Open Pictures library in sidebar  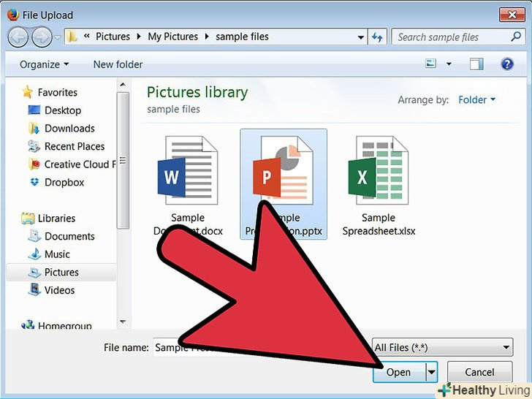[x=61, y=272]
